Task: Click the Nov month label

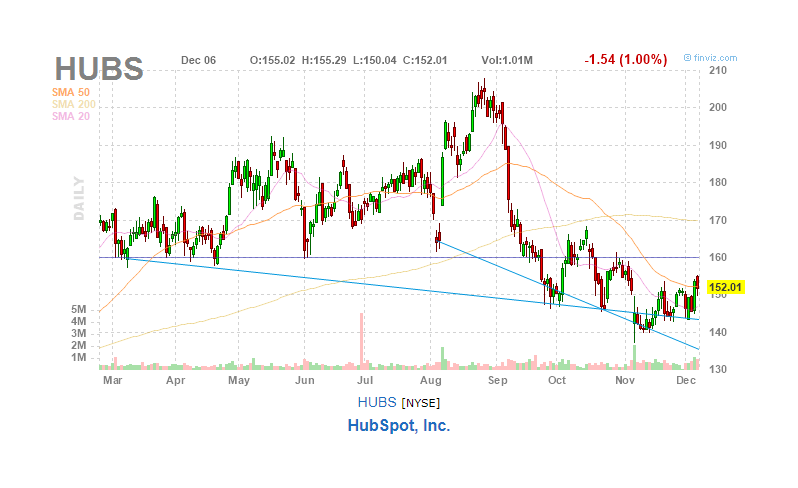Action: (x=625, y=381)
